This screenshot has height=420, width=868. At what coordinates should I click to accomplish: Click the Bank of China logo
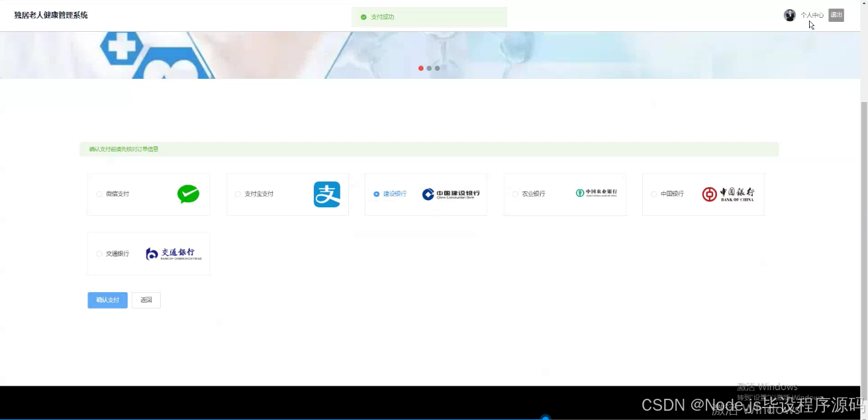coord(728,194)
